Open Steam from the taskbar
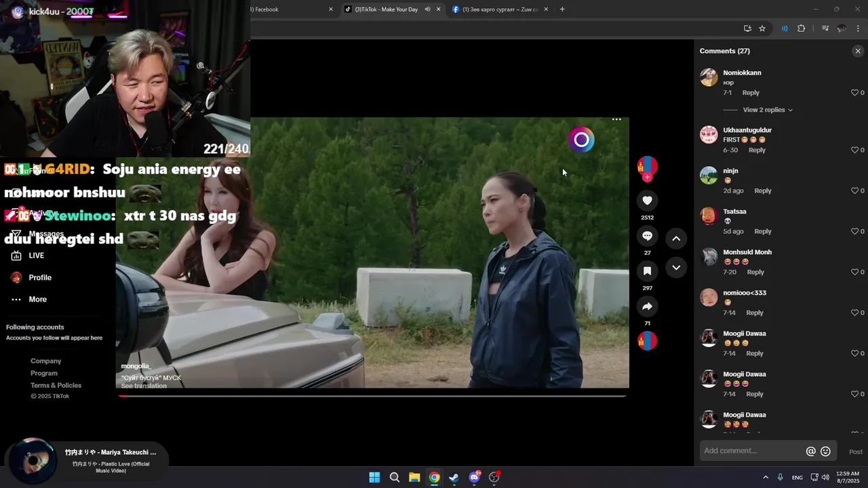The image size is (868, 488). 454,477
